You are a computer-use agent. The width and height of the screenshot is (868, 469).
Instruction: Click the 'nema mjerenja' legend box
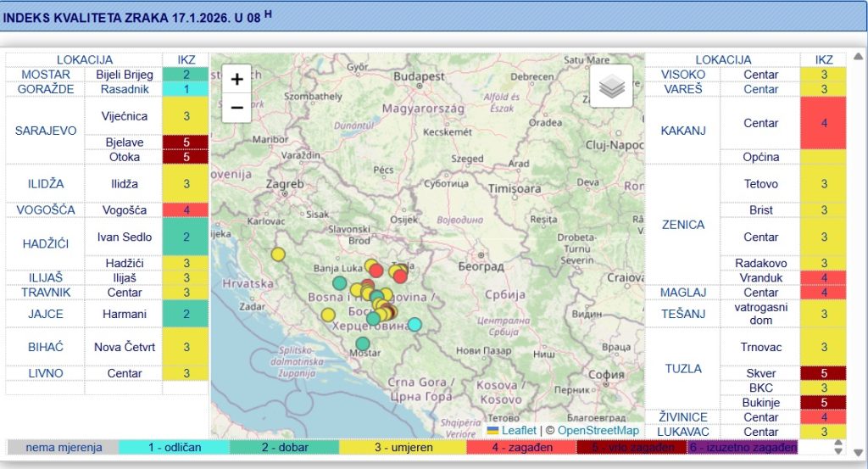(63, 447)
